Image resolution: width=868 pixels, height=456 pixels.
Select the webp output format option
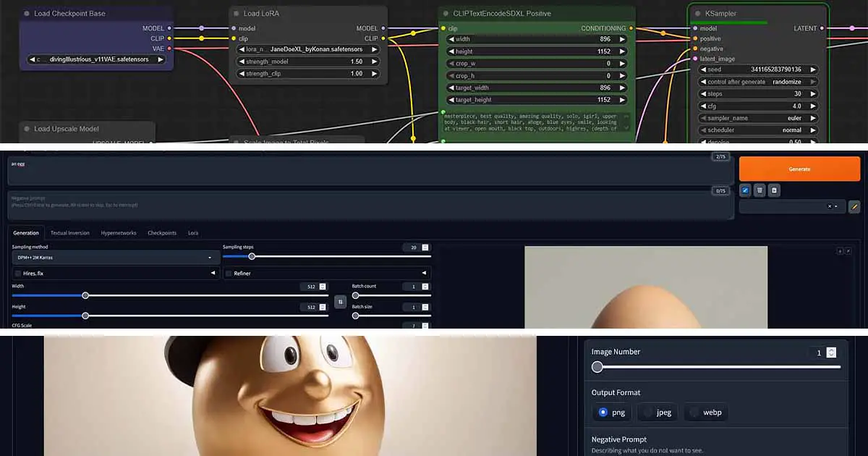(705, 413)
